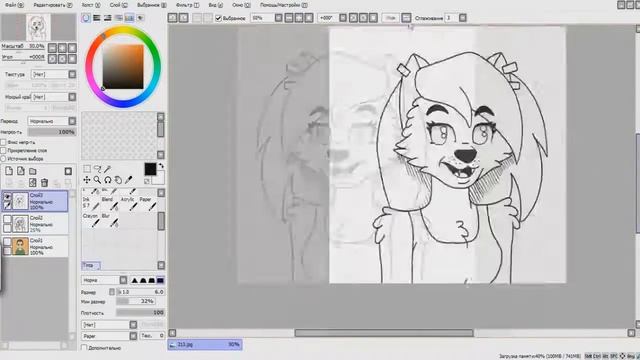Image resolution: width=640 pixels, height=360 pixels.
Task: Show Слой2 layer visibility box
Action: [x=7, y=220]
